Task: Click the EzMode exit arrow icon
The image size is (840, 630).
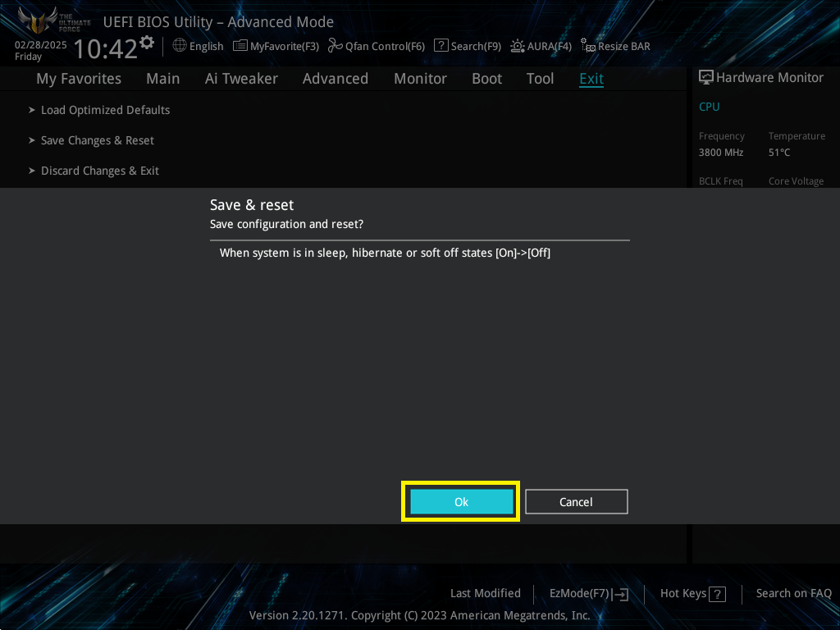Action: (x=620, y=594)
